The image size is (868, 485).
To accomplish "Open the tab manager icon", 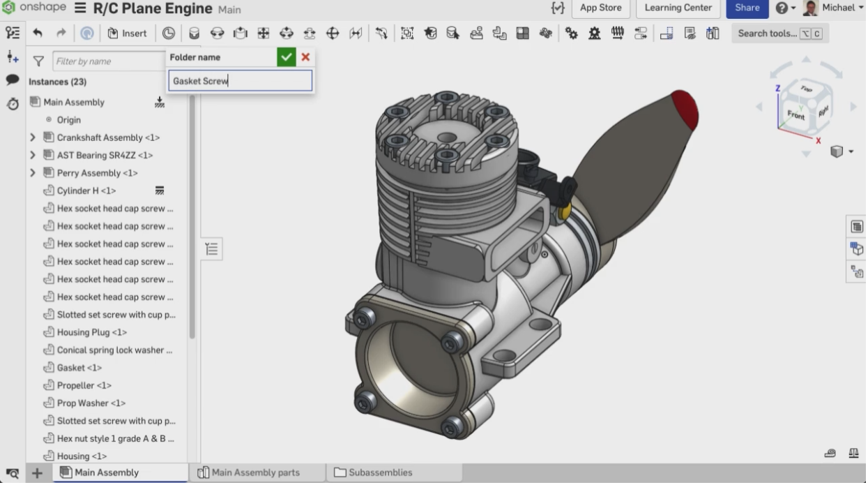I will point(12,473).
